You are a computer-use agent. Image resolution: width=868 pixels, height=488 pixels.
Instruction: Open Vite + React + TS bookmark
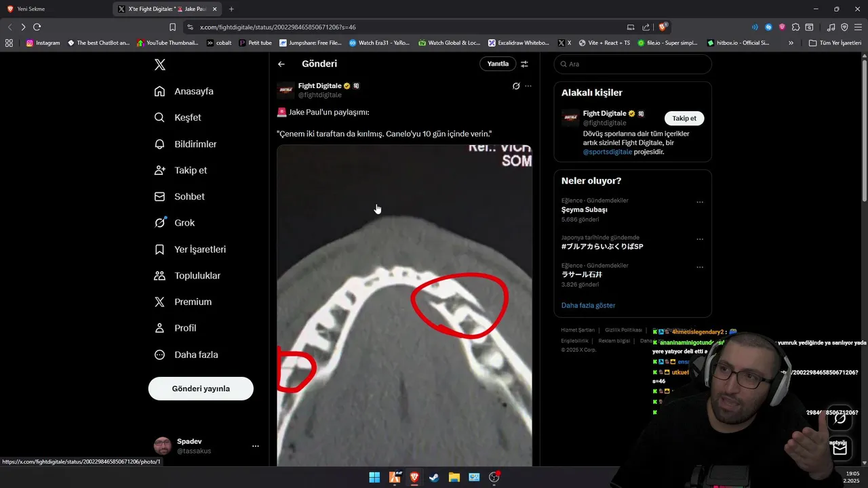click(x=604, y=43)
